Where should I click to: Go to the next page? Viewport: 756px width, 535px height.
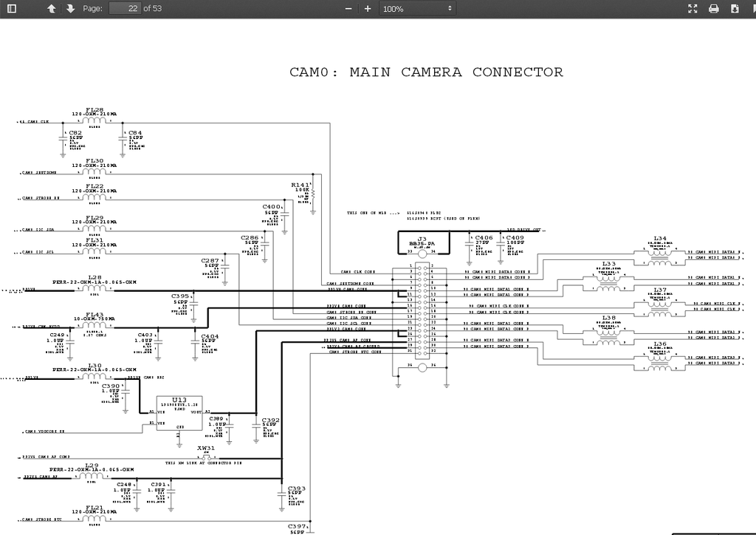pyautogui.click(x=70, y=9)
